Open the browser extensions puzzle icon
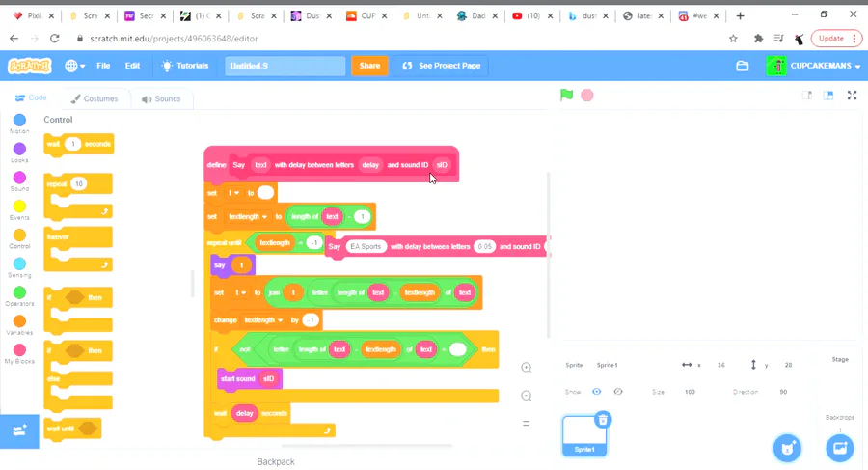Screen dimensions: 868x470 tap(758, 39)
